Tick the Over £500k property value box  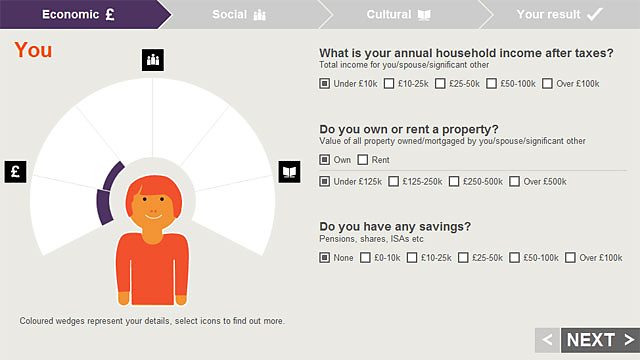point(514,181)
